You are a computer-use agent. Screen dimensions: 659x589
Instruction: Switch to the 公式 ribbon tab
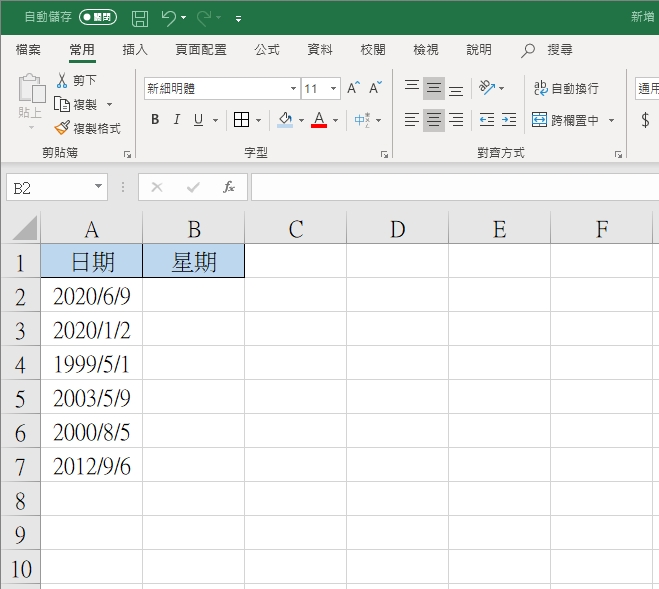[x=267, y=49]
